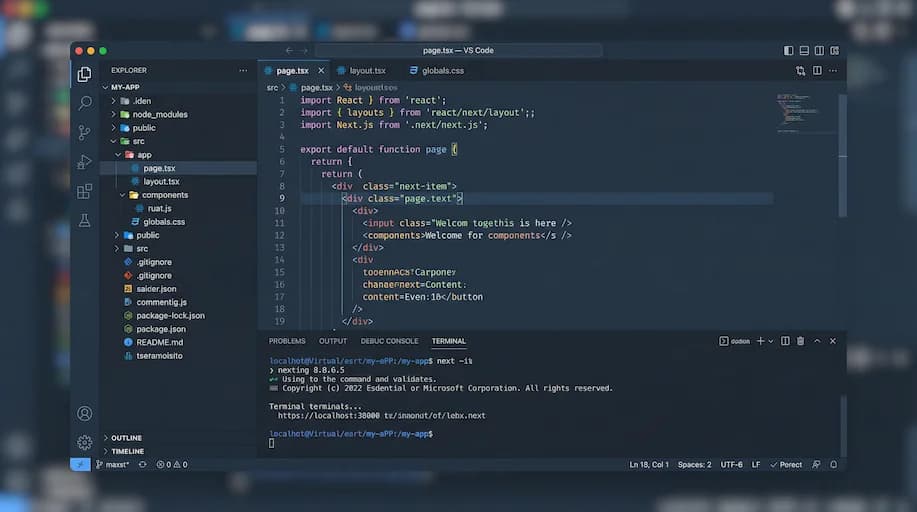Collapse the MY-APP section
The height and width of the screenshot is (512, 917).
tap(105, 87)
